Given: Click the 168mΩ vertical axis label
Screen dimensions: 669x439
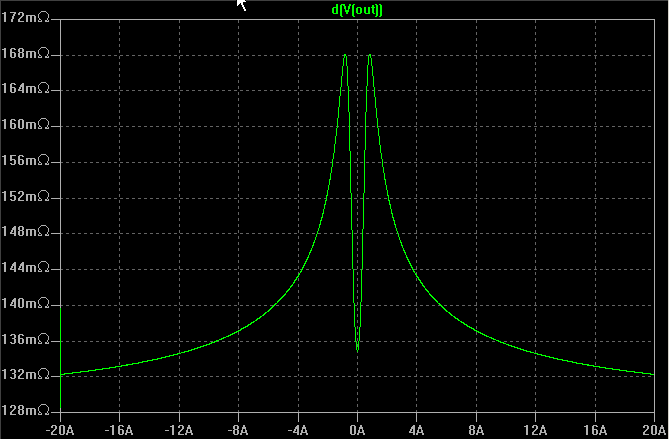Looking at the screenshot, I should pyautogui.click(x=26, y=54).
